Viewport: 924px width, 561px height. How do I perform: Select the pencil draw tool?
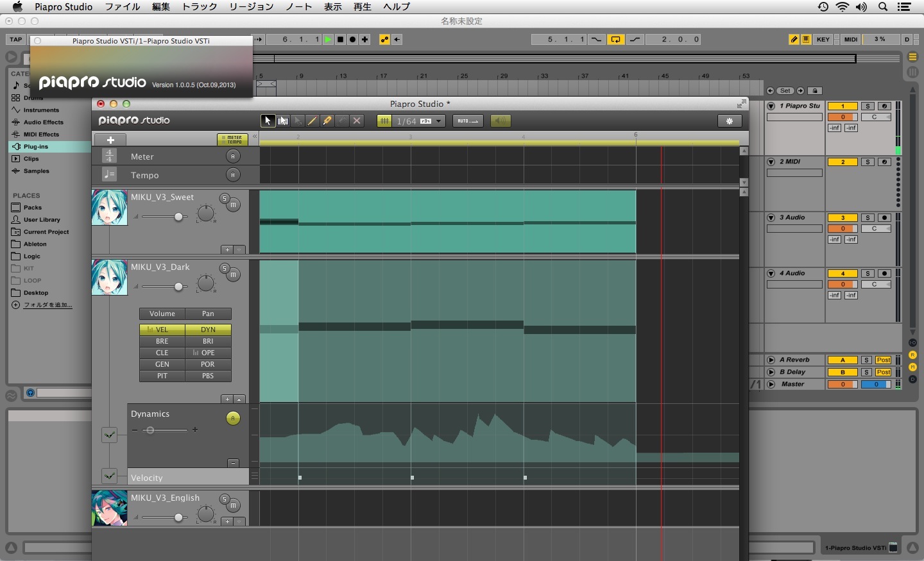(x=312, y=121)
